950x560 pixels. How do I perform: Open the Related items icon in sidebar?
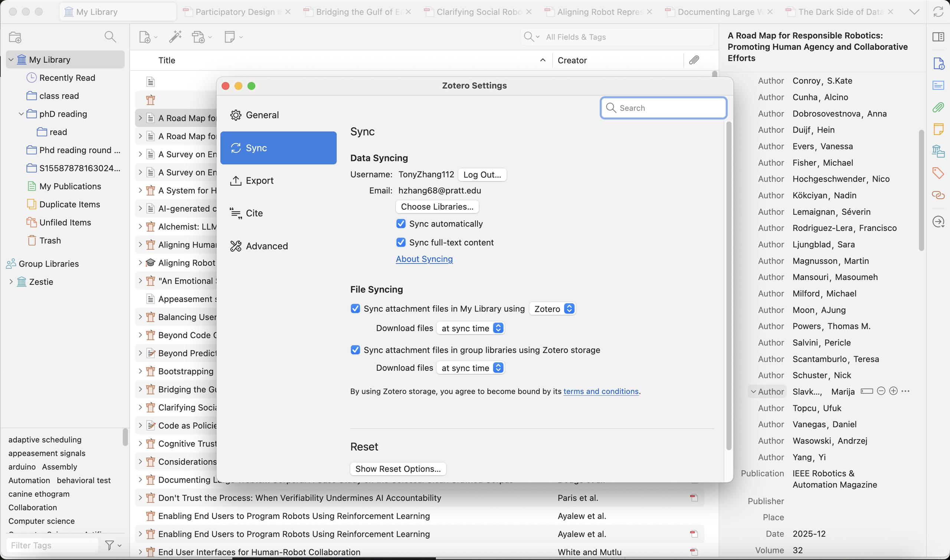point(938,195)
